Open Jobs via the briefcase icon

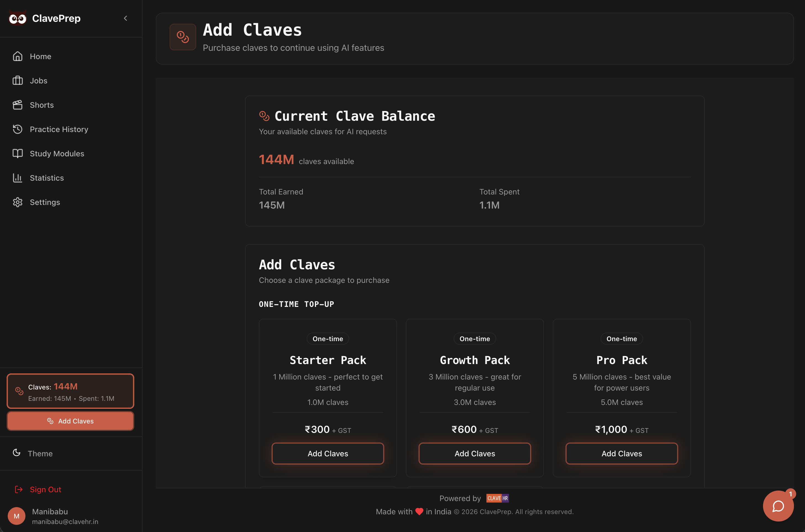coord(18,80)
